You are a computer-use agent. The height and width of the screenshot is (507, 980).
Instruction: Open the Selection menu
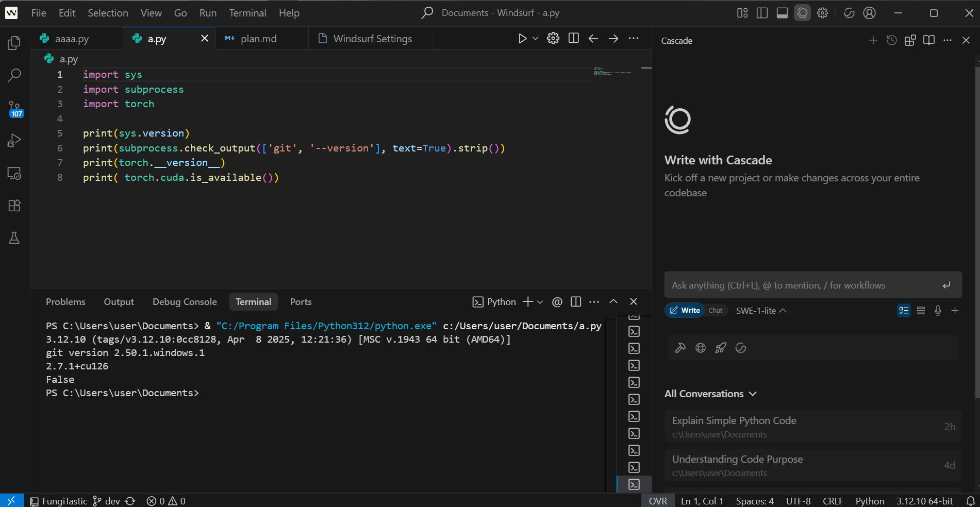pos(108,13)
